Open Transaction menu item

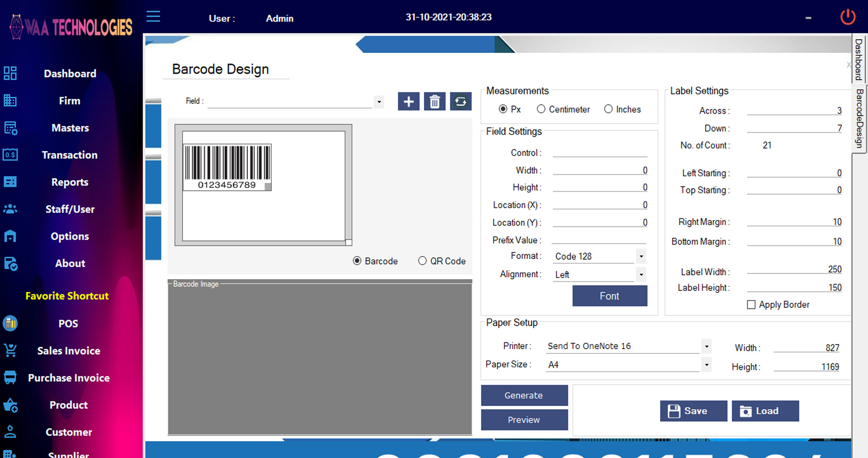[70, 155]
